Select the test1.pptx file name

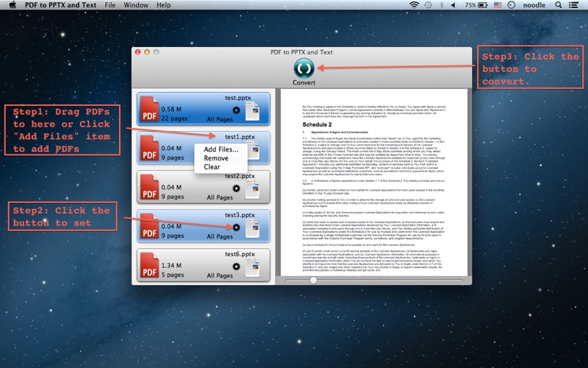tap(240, 137)
